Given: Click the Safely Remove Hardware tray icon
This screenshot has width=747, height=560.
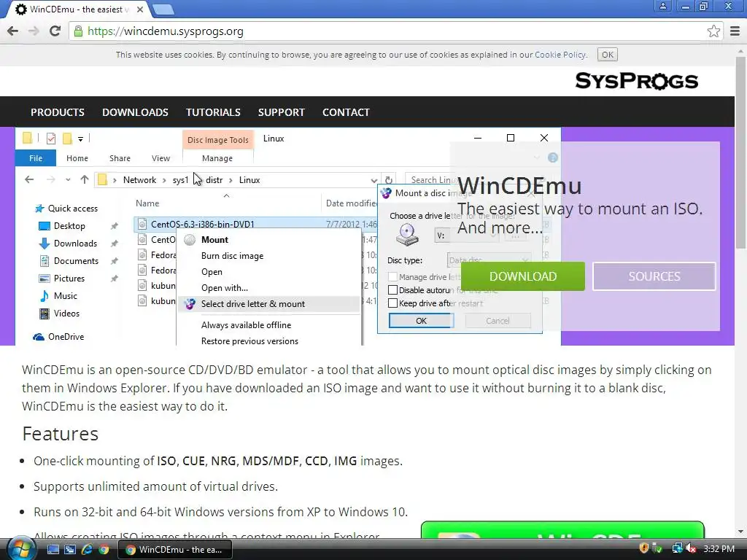Looking at the screenshot, I should pos(658,548).
